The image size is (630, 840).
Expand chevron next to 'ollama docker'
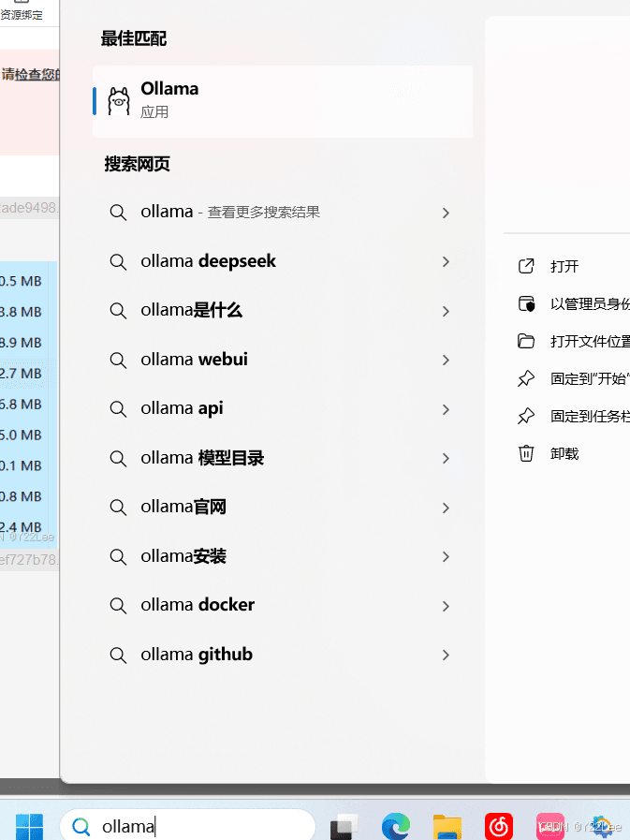tap(446, 606)
